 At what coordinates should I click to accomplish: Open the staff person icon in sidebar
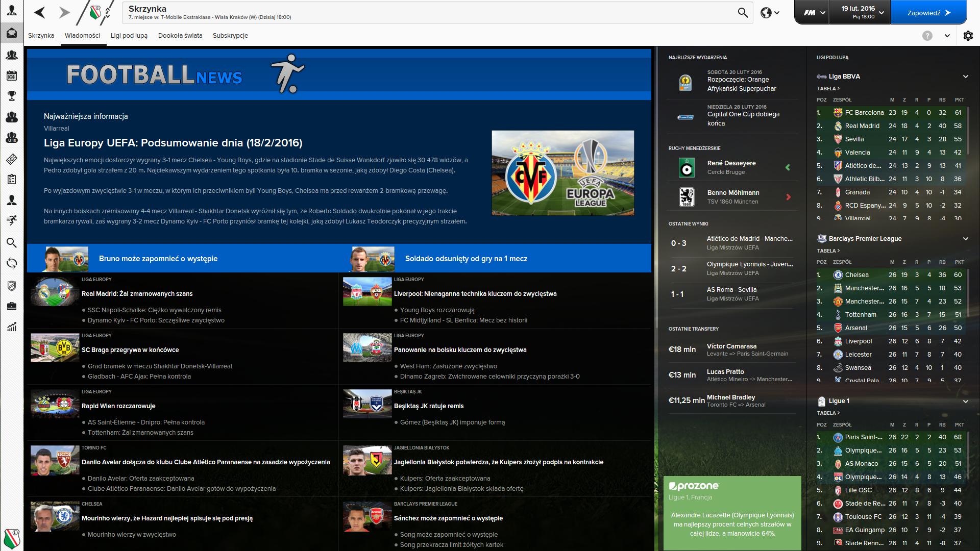coord(12,201)
